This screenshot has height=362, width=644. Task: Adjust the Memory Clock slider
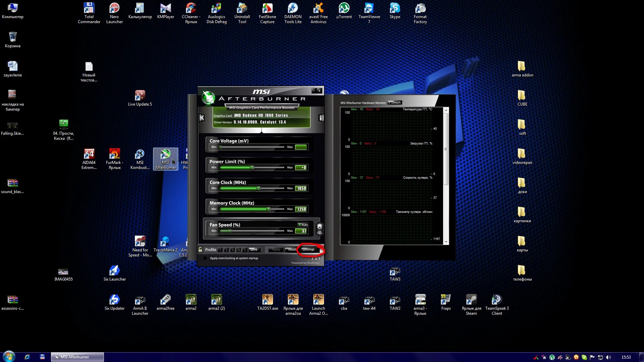(252, 209)
